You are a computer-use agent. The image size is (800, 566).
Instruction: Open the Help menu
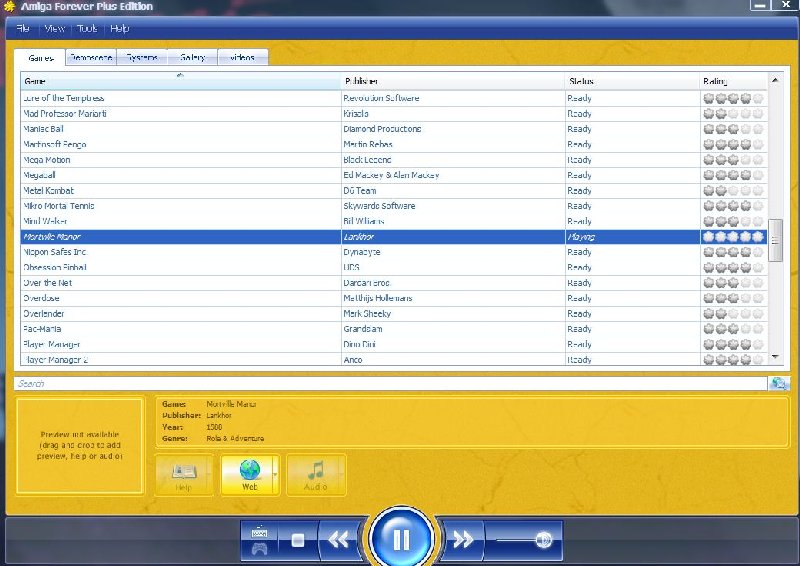(120, 29)
